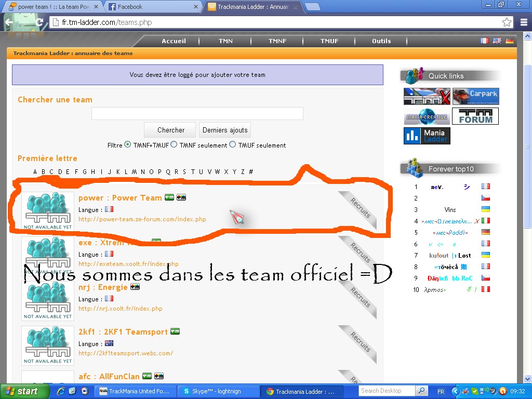
Task: Focus the team search text field
Action: [197, 113]
